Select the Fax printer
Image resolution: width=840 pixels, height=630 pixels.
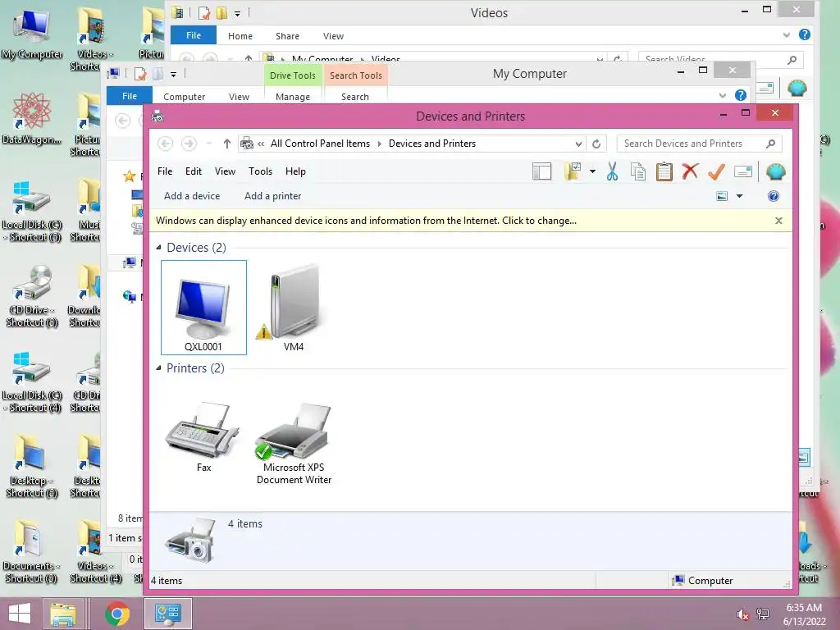click(x=203, y=436)
